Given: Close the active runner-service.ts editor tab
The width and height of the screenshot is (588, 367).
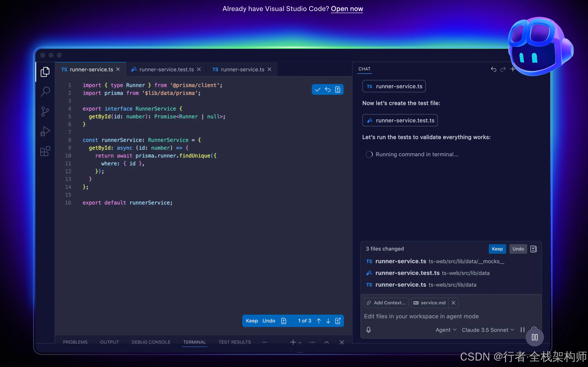Looking at the screenshot, I should click(118, 69).
